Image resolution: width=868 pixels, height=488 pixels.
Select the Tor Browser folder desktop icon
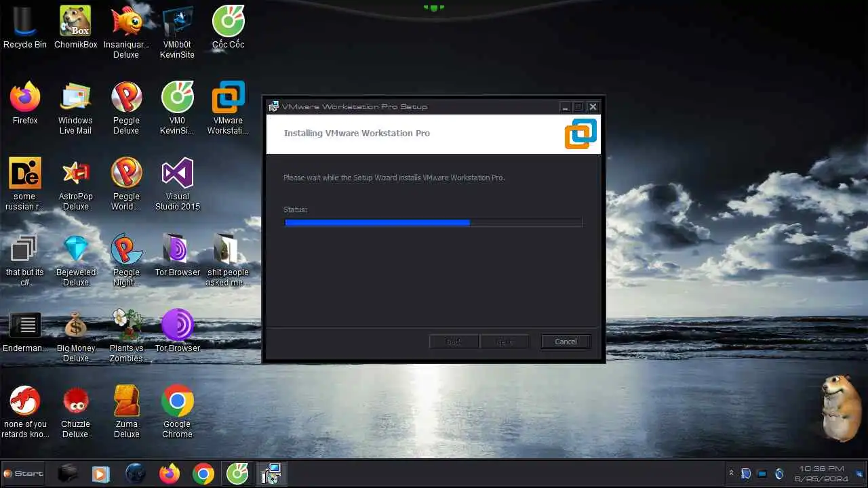177,256
